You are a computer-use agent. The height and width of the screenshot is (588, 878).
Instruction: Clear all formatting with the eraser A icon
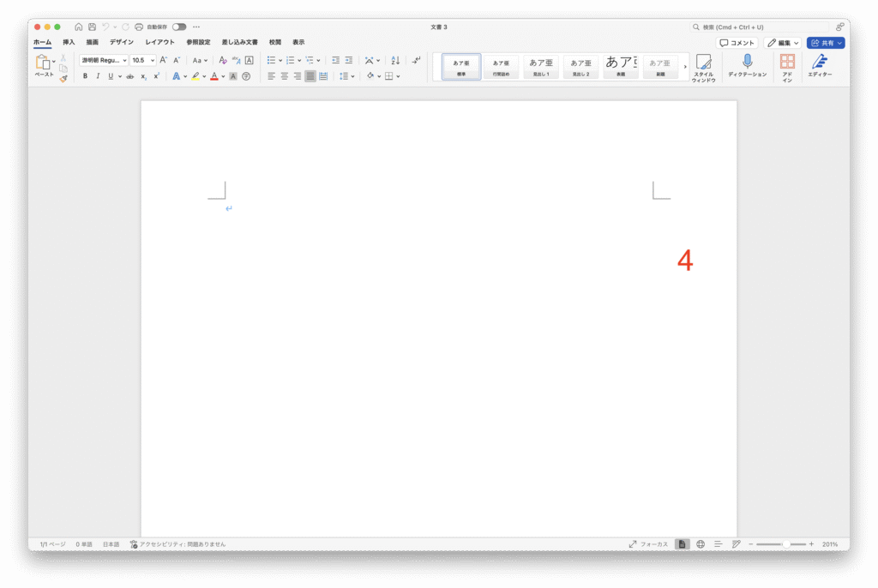point(223,60)
